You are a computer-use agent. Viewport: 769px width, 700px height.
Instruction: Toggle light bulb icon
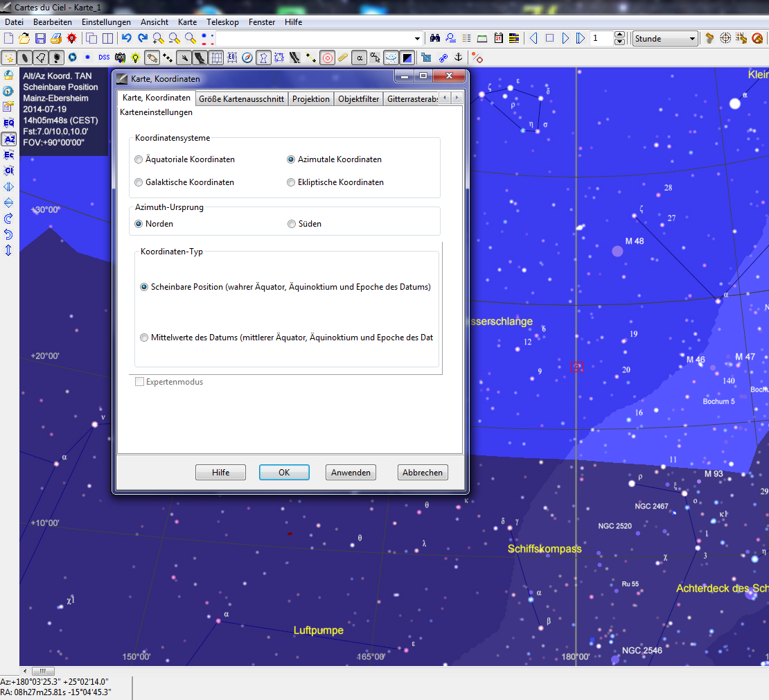click(135, 58)
